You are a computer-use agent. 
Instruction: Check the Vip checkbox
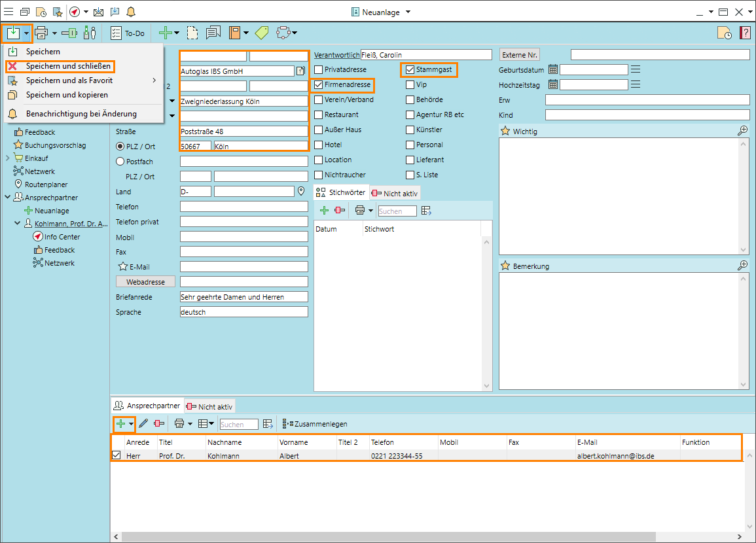(x=410, y=84)
